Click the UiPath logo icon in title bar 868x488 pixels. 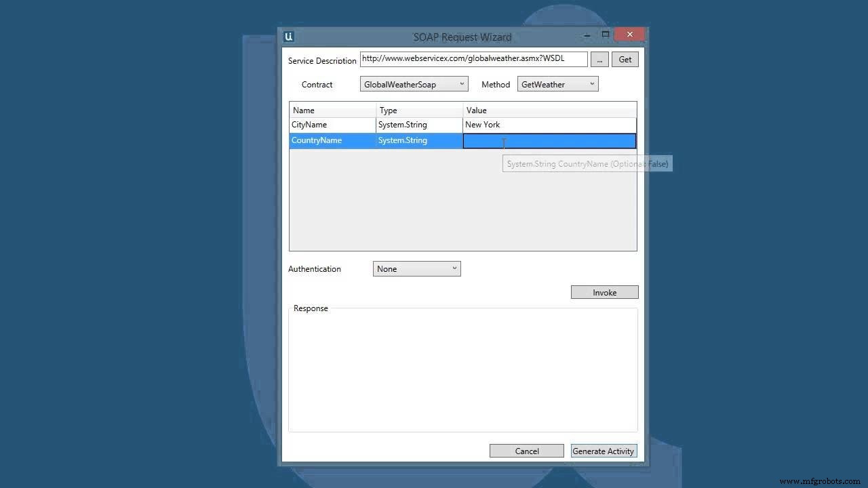click(288, 37)
